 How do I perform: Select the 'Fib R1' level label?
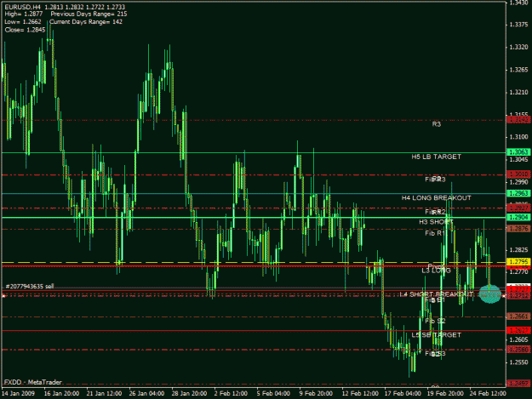[435, 233]
